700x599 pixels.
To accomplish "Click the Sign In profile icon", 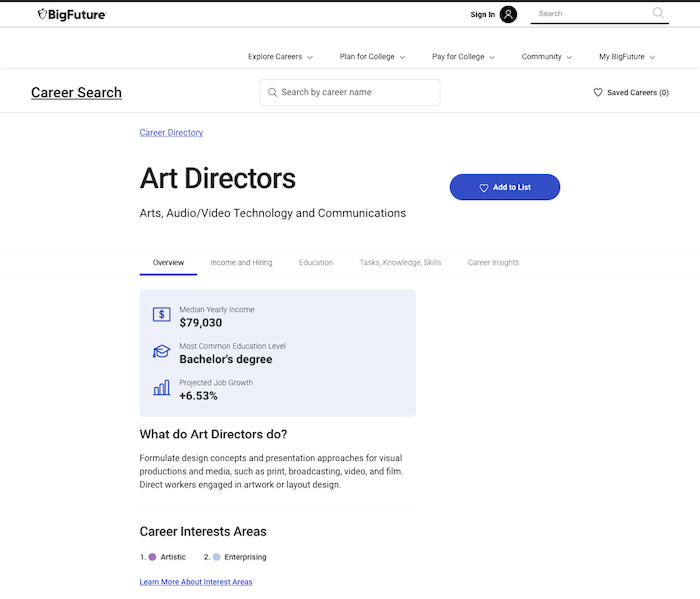I will pyautogui.click(x=508, y=14).
